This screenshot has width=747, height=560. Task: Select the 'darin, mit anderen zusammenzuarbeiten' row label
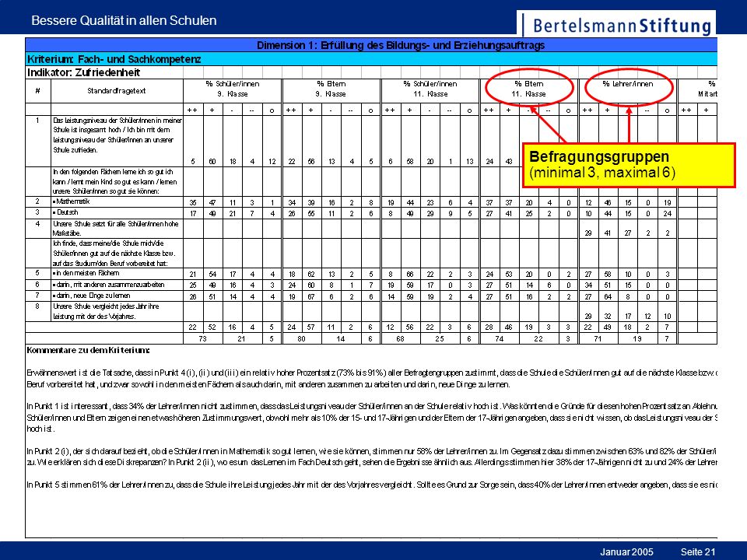[108, 285]
